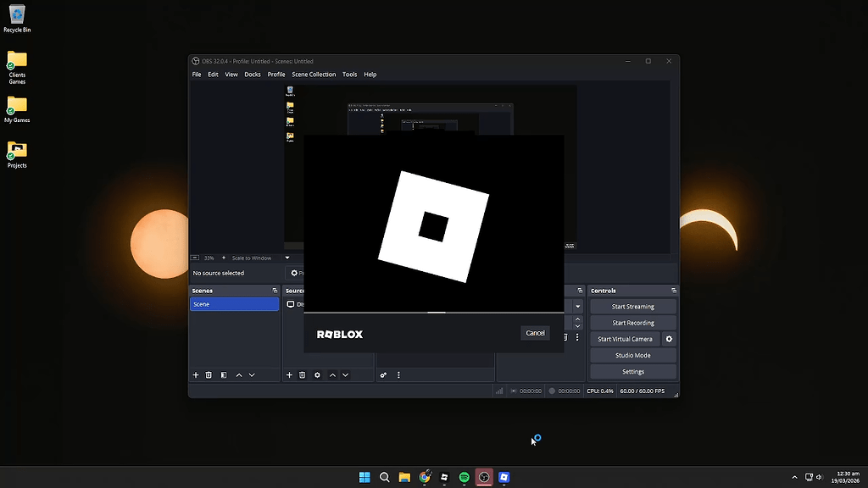Click the 60.00 / 60.00 FPS status
Viewport: 868px width, 488px height.
643,391
